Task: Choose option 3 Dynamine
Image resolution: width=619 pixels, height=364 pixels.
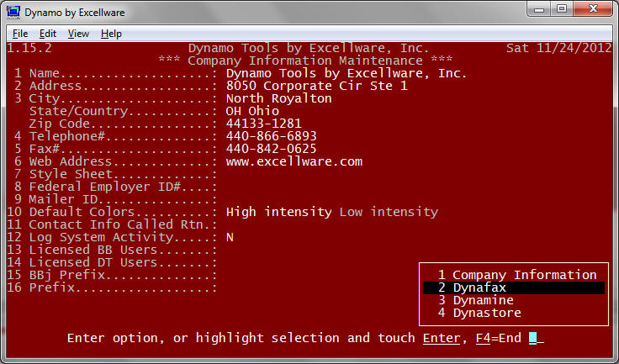Action: 476,300
